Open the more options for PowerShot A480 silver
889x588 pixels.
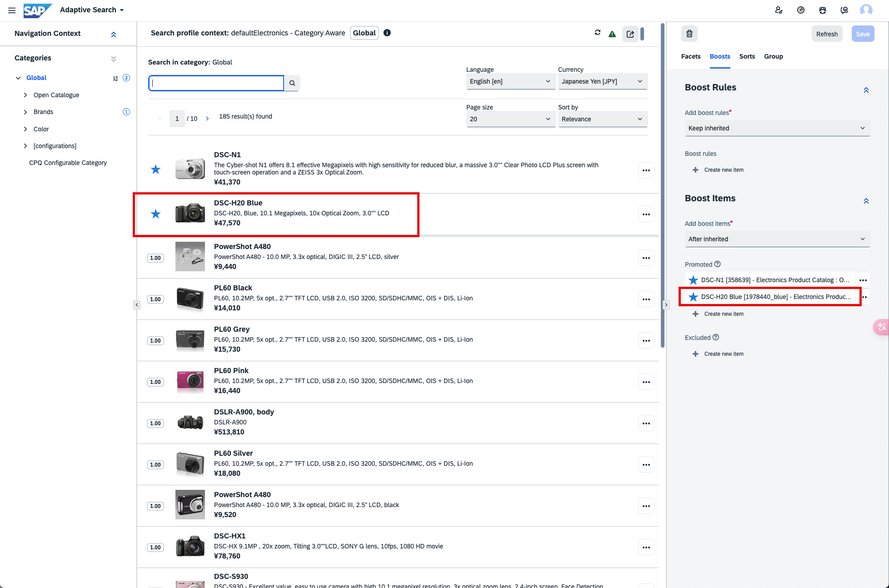pyautogui.click(x=646, y=258)
